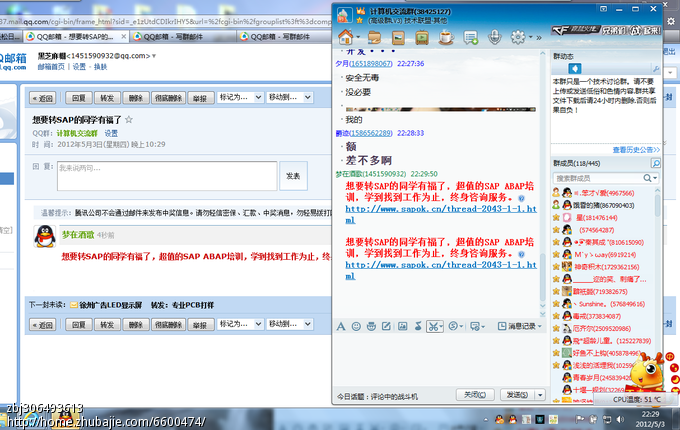680x430 pixels.
Task: Activate the scissors screenshot tool
Action: [x=433, y=326]
